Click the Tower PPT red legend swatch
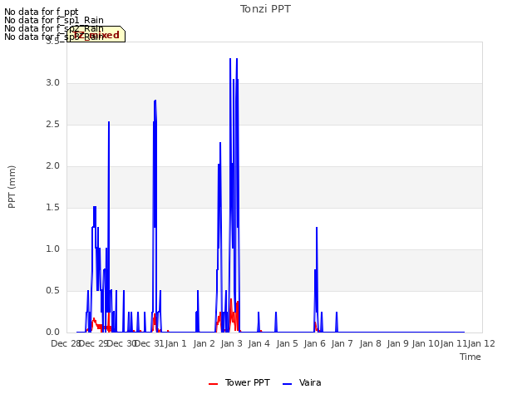 (x=213, y=384)
